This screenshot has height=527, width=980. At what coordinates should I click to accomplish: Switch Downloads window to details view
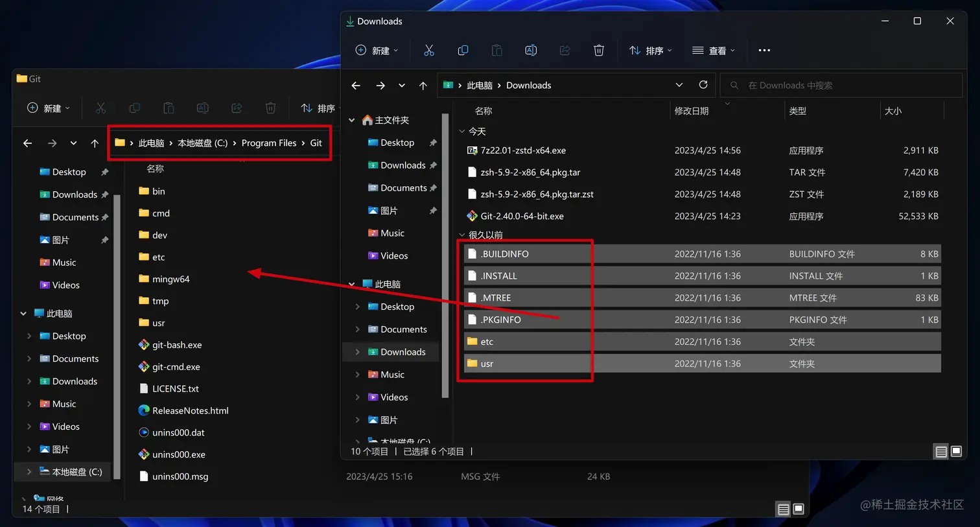941,452
